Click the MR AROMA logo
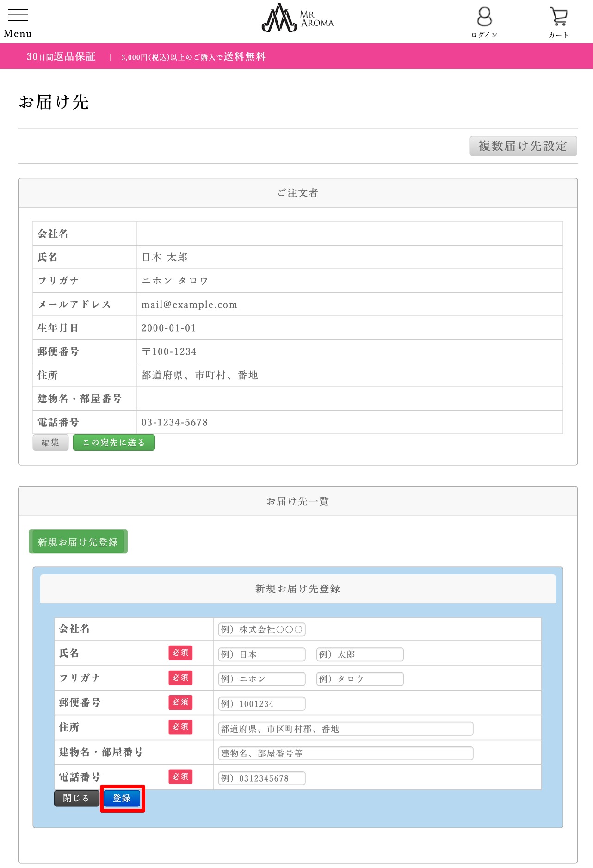593x868 pixels. tap(297, 18)
